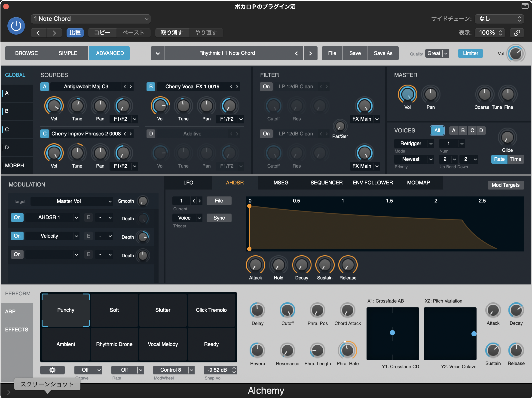Screen dimensions: 532x398
Task: Toggle Source C on/off button
Action: tap(45, 134)
